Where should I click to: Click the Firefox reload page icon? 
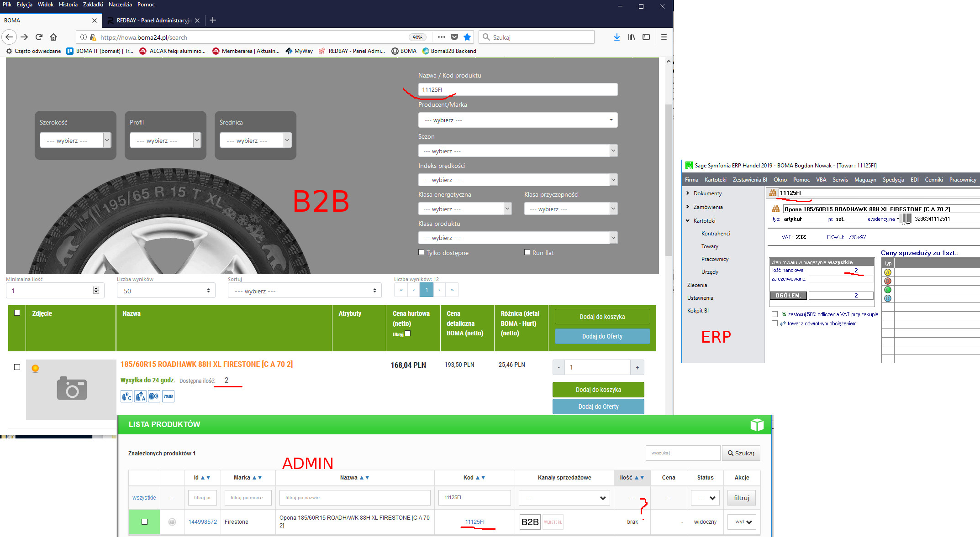[39, 37]
